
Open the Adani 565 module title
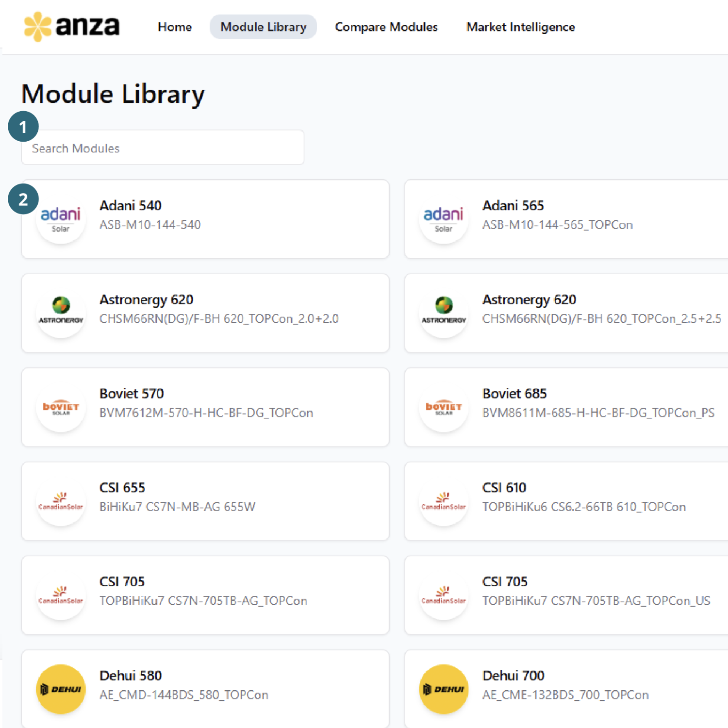coord(513,205)
